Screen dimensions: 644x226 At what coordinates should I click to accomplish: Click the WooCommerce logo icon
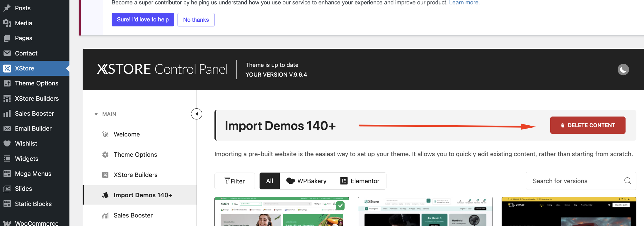coord(7,223)
